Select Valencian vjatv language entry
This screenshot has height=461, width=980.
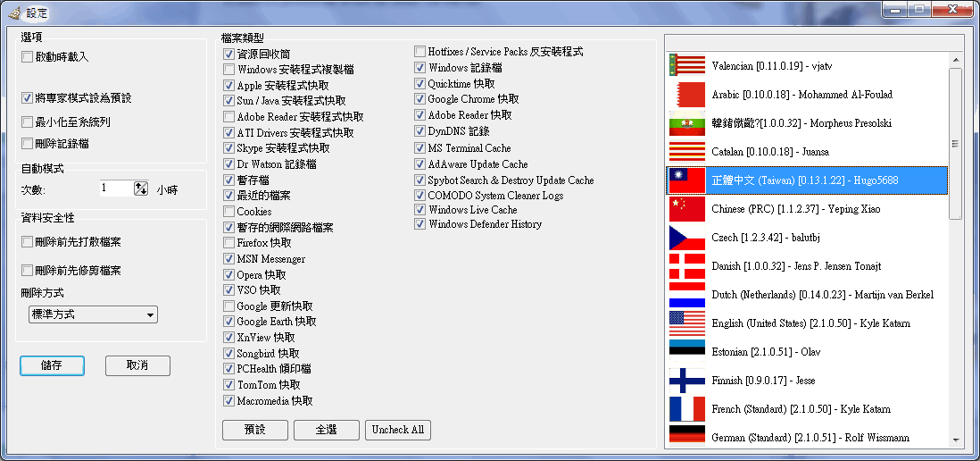pos(808,66)
